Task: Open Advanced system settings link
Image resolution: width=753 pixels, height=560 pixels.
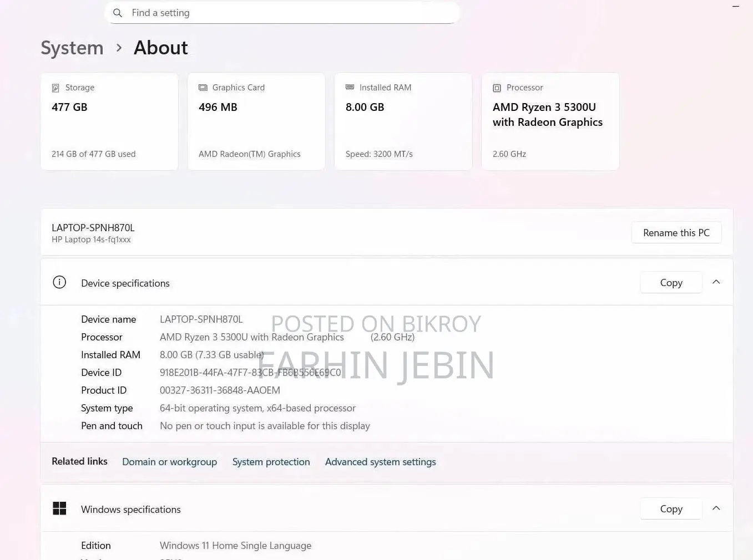Action: pos(380,462)
